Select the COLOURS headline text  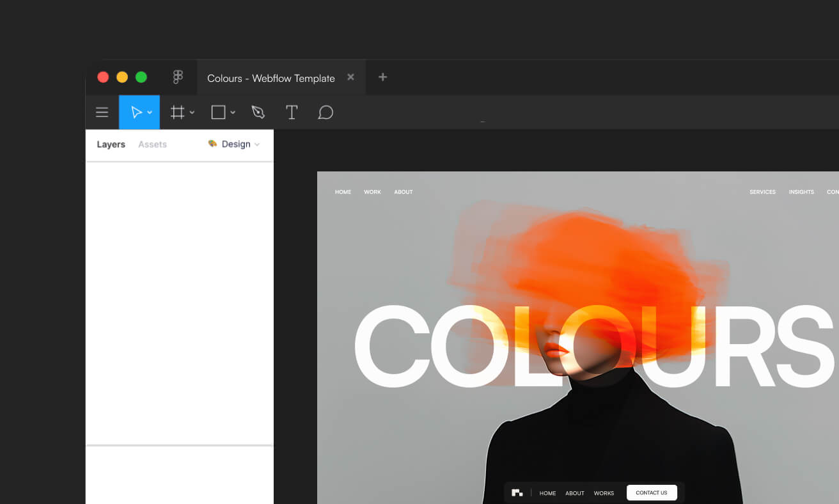pos(595,347)
